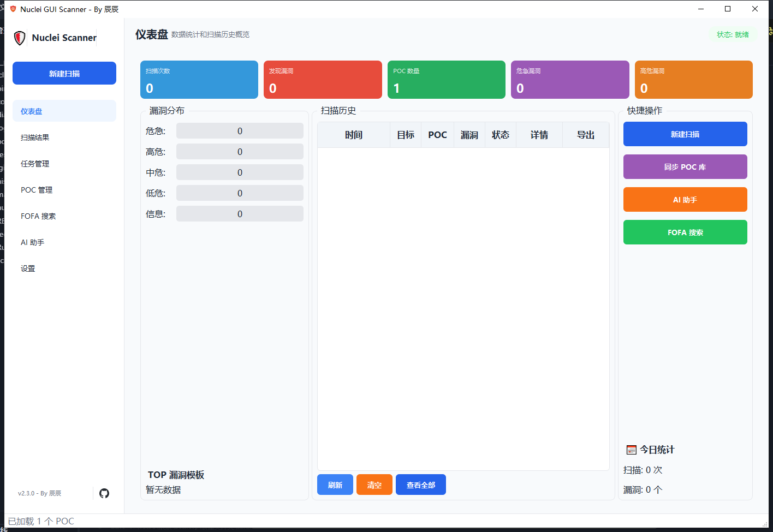Click the 状态: 就绪 status indicator
This screenshot has height=532, width=773.
pos(732,34)
